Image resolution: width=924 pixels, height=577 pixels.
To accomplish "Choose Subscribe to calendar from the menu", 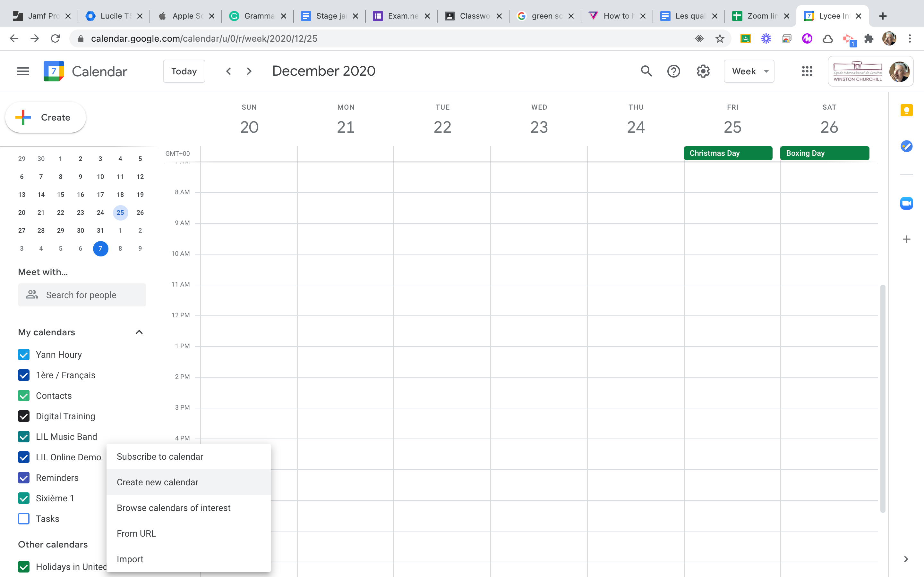I will 159,457.
